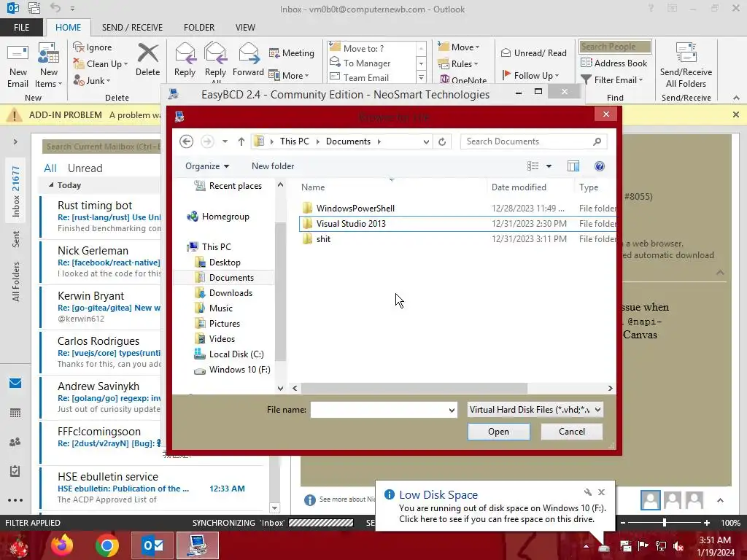Click New folder in Browse dialog
The image size is (747, 560).
pyautogui.click(x=273, y=166)
